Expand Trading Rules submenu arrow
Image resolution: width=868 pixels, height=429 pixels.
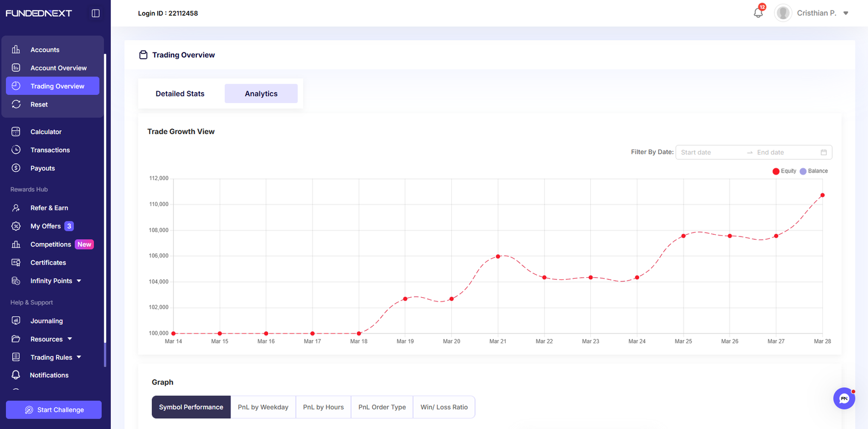tap(79, 357)
